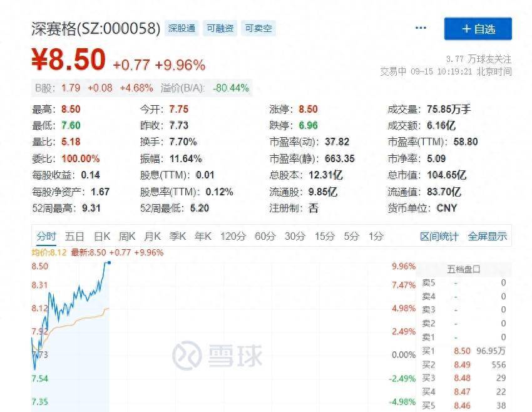The image size is (532, 412).
Task: Switch to the 月K chart tab
Action: (152, 236)
